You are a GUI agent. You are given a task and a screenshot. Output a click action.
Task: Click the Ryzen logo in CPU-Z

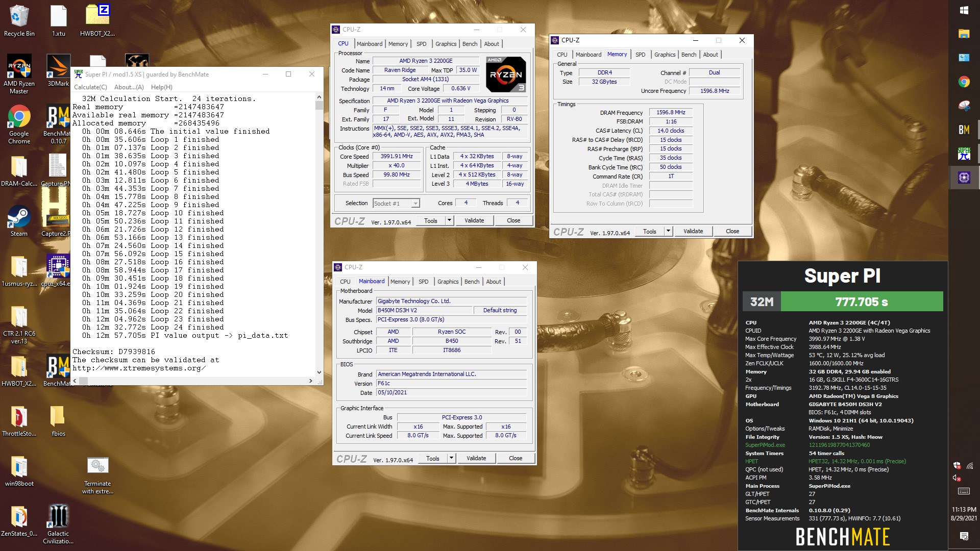click(x=505, y=74)
